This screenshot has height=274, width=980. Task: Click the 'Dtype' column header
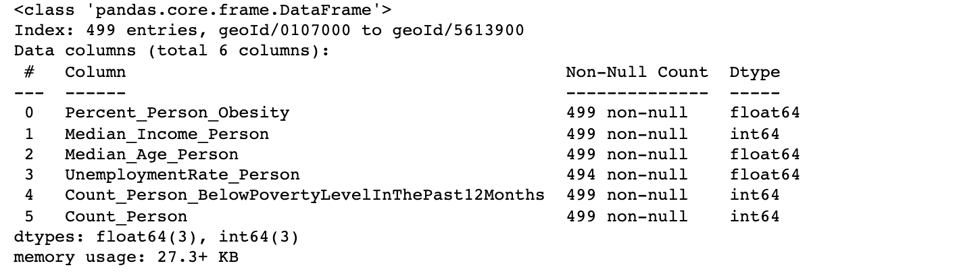754,72
